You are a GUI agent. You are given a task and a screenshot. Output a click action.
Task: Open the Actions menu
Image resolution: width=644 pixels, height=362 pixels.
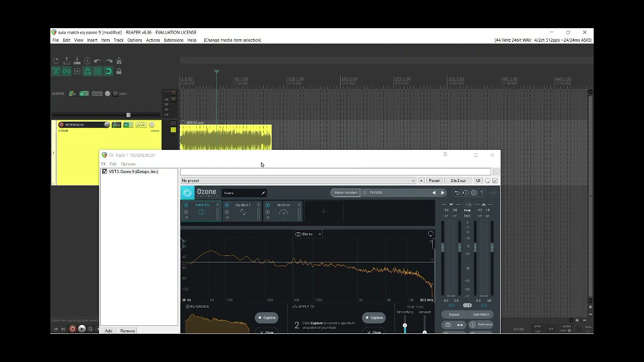[x=153, y=40]
